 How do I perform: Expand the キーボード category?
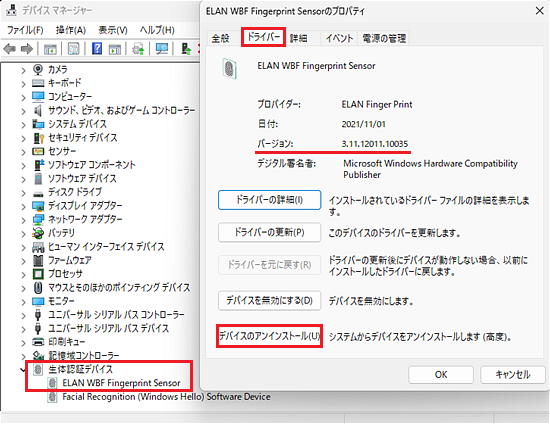pyautogui.click(x=23, y=84)
